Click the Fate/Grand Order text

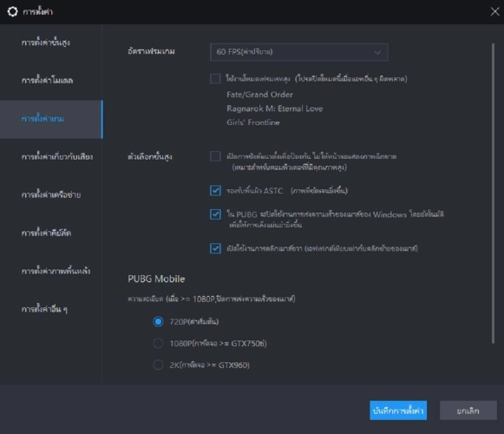tap(259, 95)
